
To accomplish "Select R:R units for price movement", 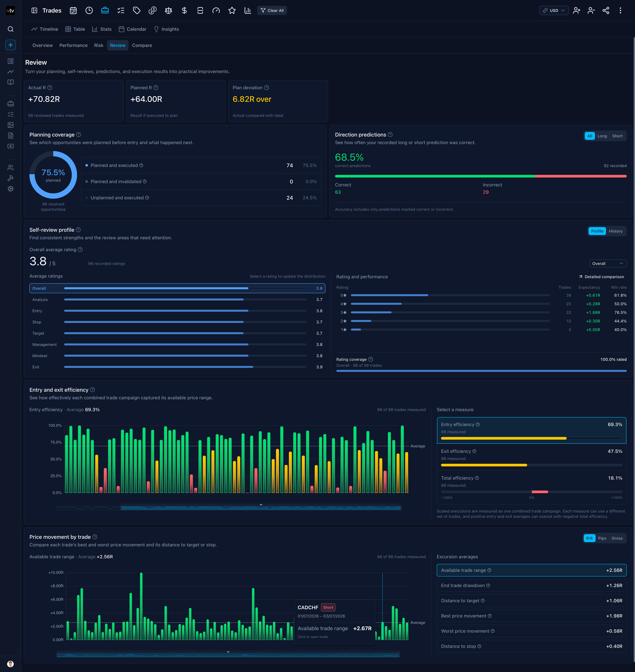I will (590, 538).
